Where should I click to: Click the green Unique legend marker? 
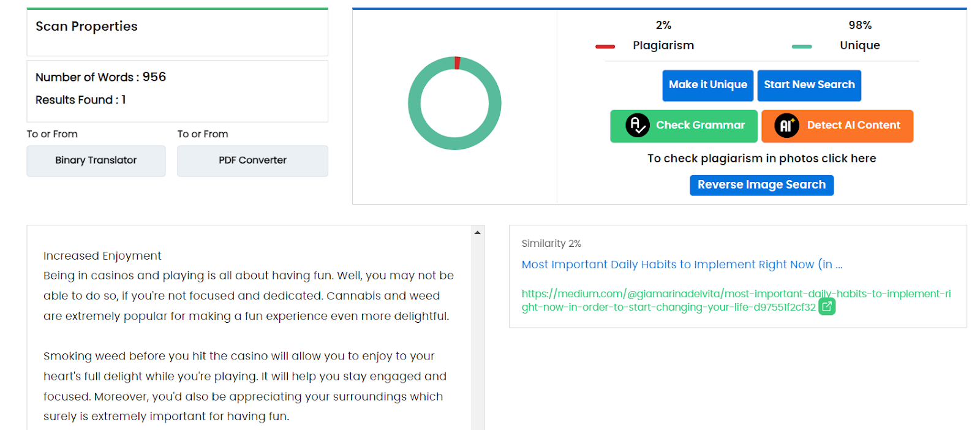(801, 47)
